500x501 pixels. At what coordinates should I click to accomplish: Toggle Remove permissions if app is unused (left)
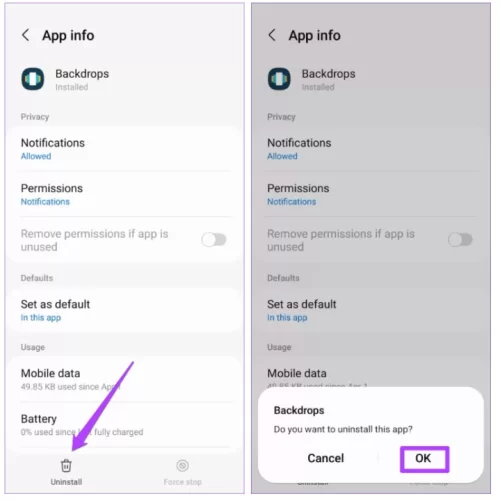click(x=214, y=239)
